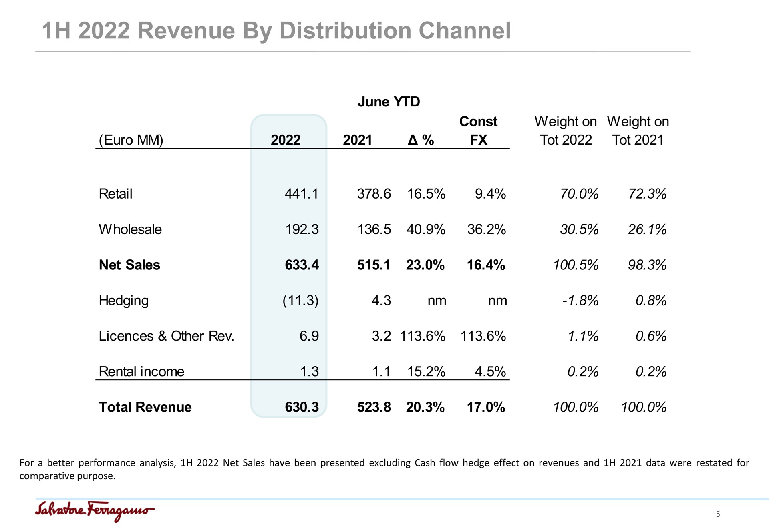Click Licences weight 1.1%
The width and height of the screenshot is (769, 532).
click(583, 336)
